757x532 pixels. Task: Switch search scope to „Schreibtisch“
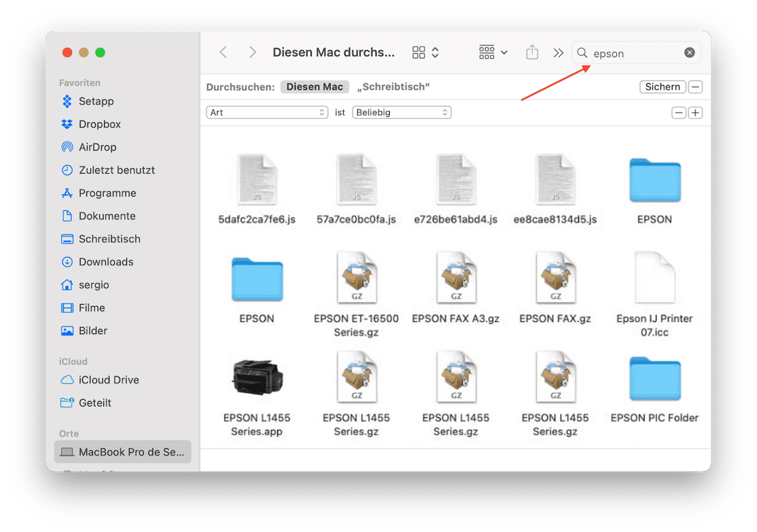[x=393, y=87]
